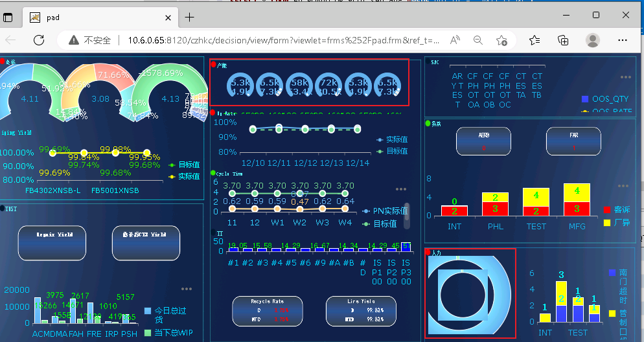Click scrollbar beside Cycle Time legend
Screen dimensions: 644x342
coord(407,216)
